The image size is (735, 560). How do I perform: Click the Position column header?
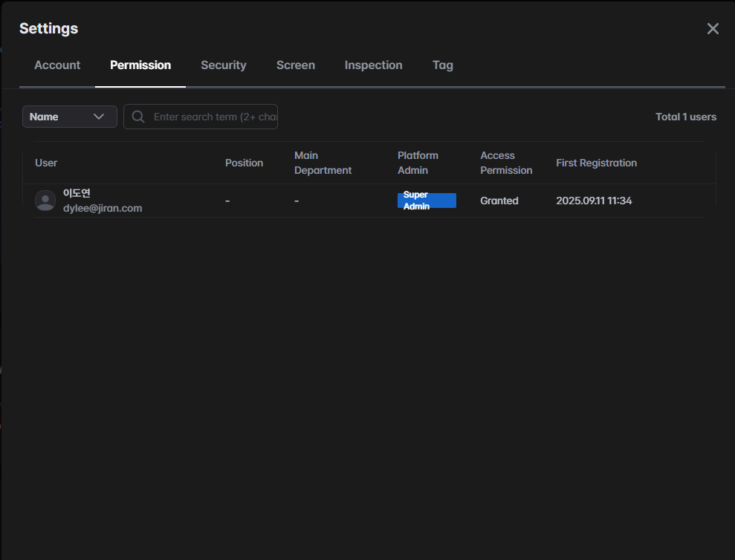pyautogui.click(x=244, y=163)
